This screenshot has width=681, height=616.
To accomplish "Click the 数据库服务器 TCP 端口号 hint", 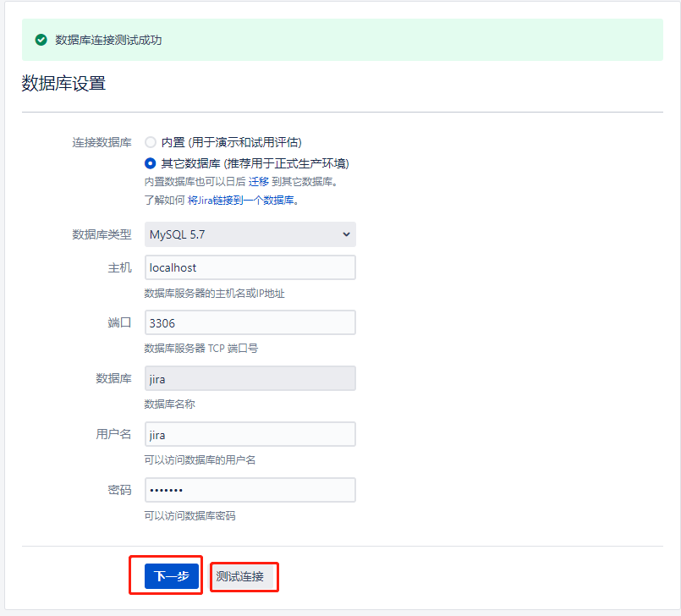I will pos(201,349).
